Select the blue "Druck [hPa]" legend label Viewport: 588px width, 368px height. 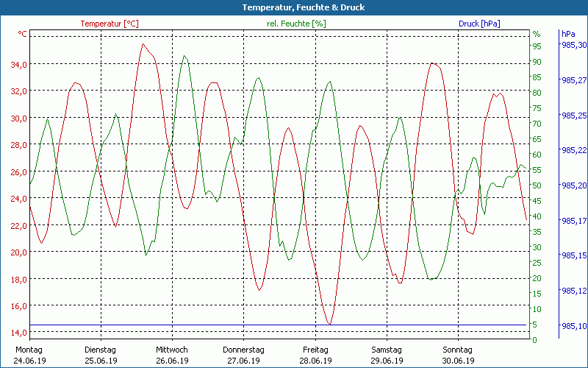click(479, 24)
